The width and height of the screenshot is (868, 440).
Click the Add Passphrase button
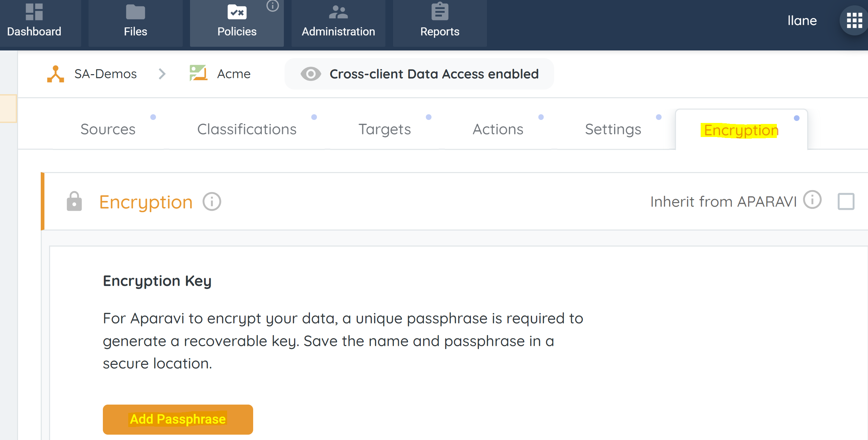click(178, 419)
